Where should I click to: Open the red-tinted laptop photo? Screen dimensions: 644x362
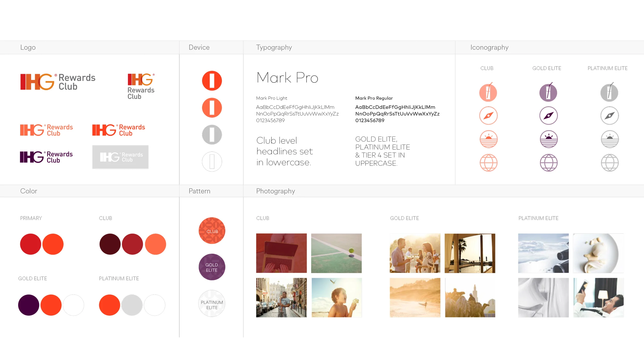coord(281,253)
